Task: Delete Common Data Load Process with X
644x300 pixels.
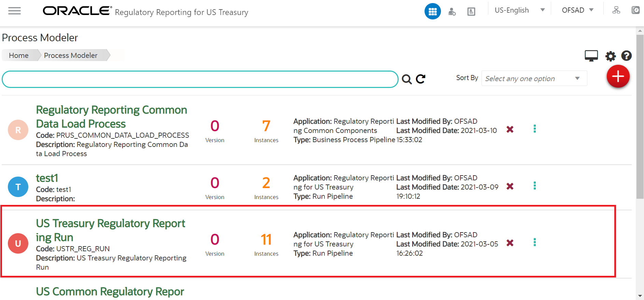Action: [x=510, y=129]
